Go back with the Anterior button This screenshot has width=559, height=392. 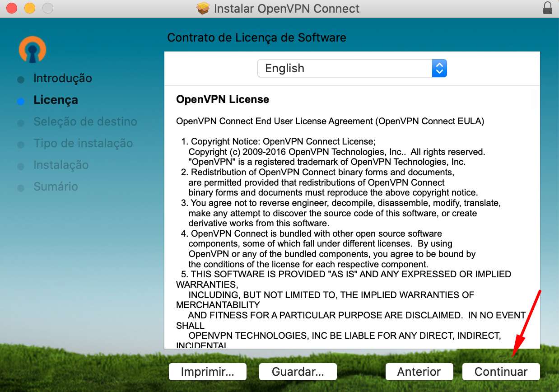[419, 372]
